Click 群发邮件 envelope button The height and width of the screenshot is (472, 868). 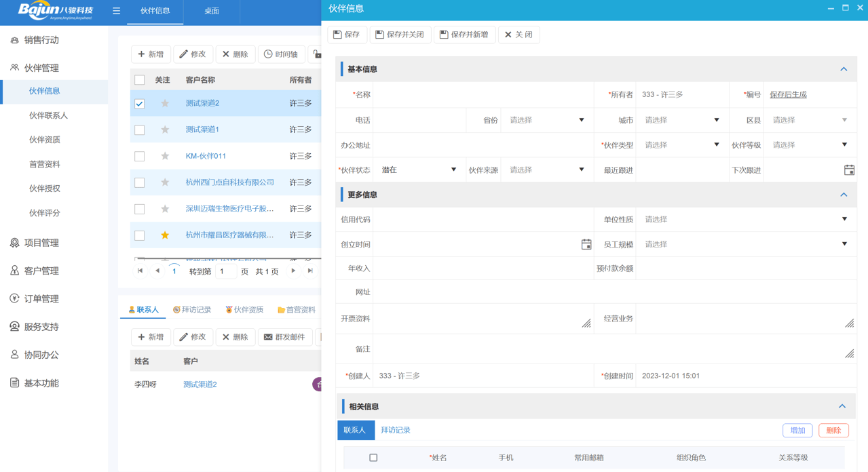(x=285, y=337)
